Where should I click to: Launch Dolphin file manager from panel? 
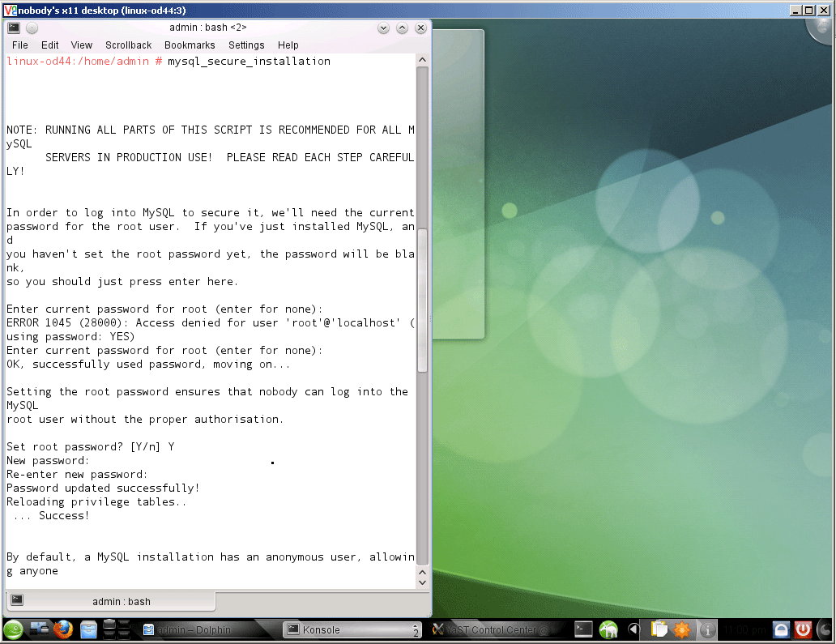point(88,629)
